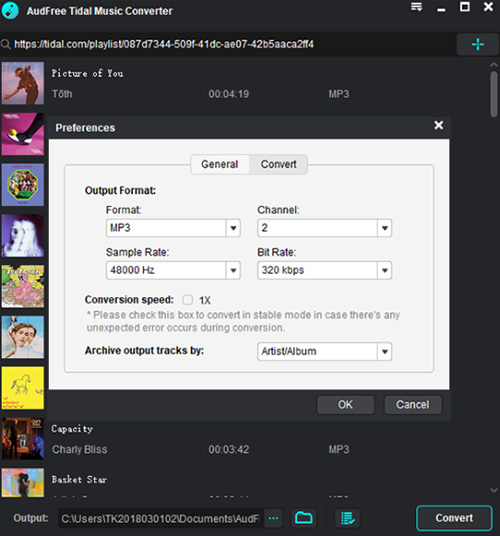
Task: Select the pink shoe album thumbnail
Action: [23, 134]
